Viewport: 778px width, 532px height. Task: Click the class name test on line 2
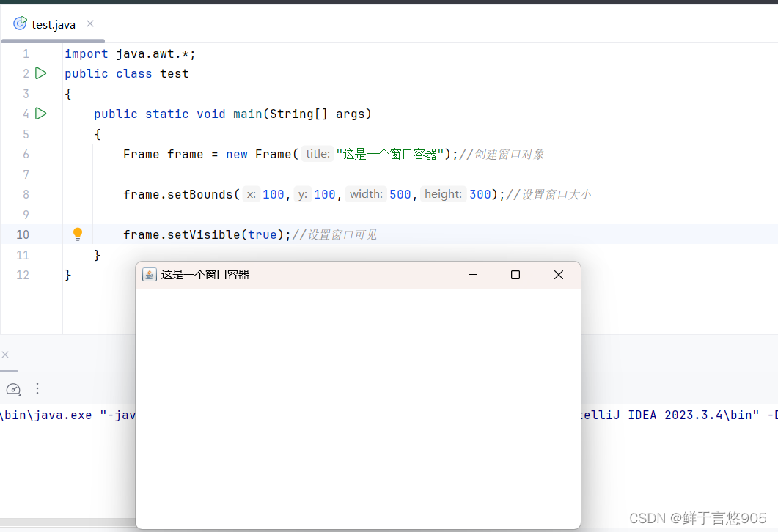tap(175, 74)
